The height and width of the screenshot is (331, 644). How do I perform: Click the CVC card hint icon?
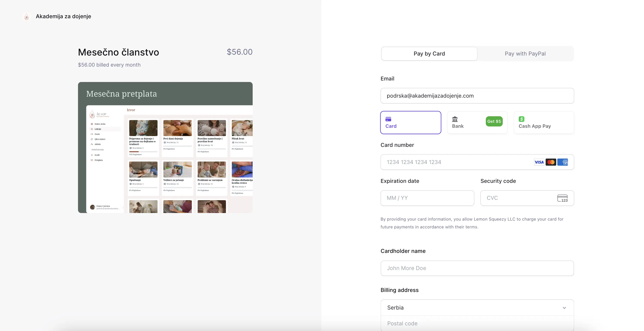click(x=563, y=198)
